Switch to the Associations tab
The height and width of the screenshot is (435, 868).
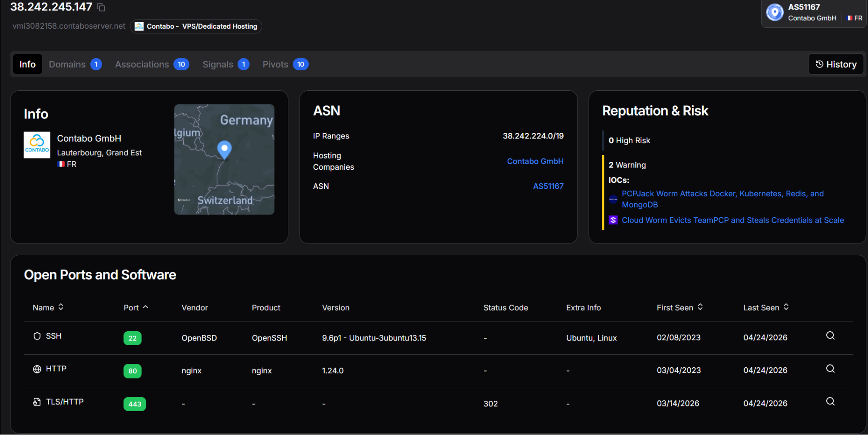152,64
